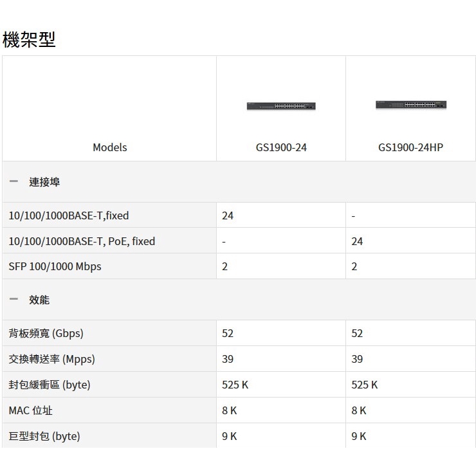Click the 525 K value under GS1900-24
Screen dimensions: 476x476
(x=235, y=385)
